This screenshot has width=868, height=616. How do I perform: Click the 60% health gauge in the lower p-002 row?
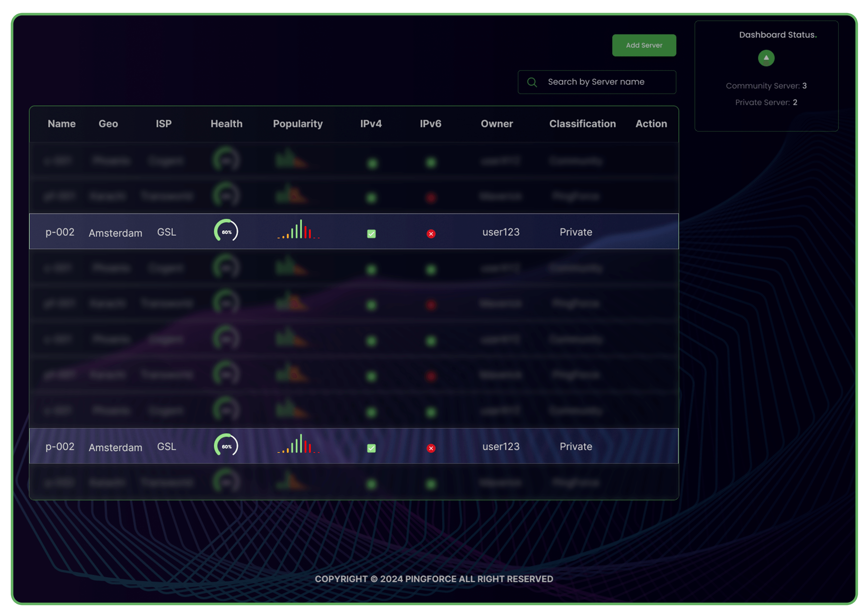coord(226,445)
